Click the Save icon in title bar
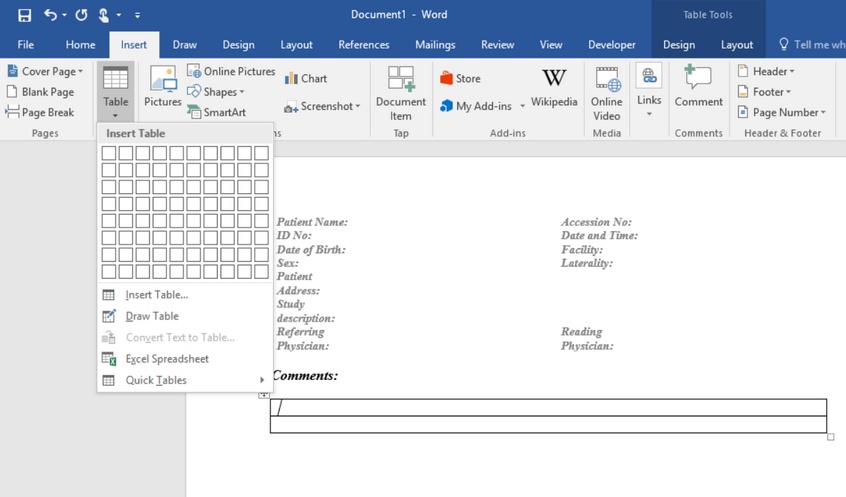The image size is (846, 497). click(24, 15)
